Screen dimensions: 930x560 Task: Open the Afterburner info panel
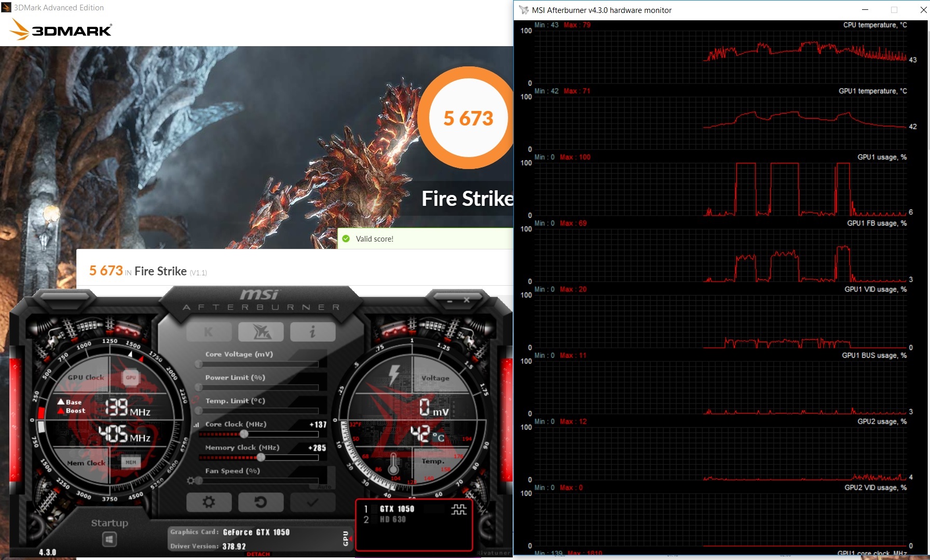313,332
